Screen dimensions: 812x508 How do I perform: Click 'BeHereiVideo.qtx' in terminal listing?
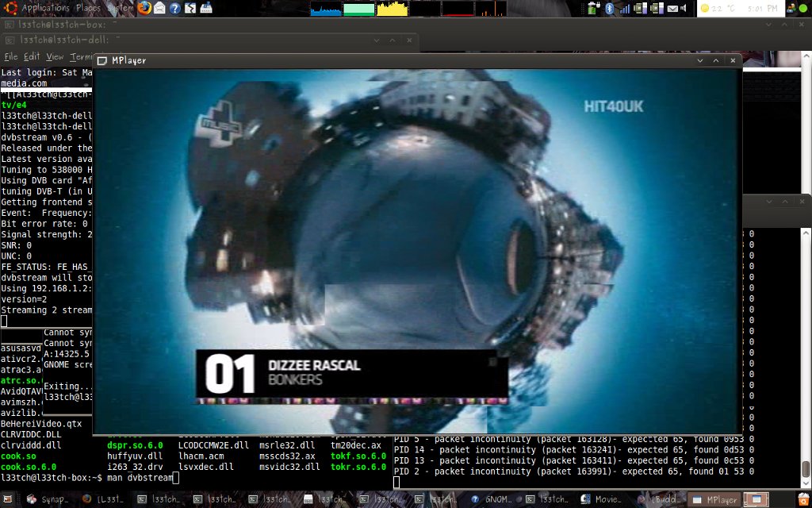pyautogui.click(x=41, y=424)
